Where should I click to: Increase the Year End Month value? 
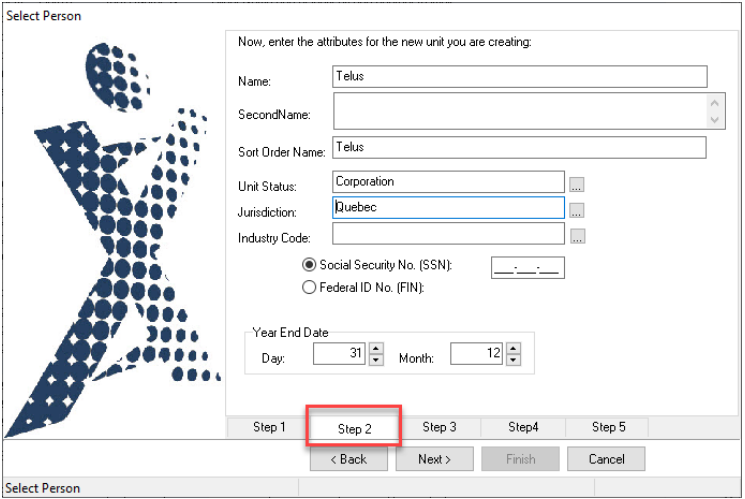[513, 348]
